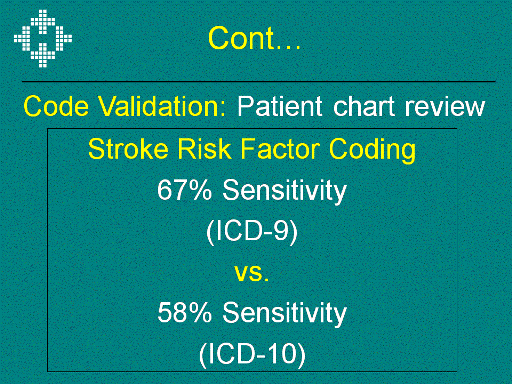Screen dimensions: 512x384
Task: Click the word "chart" in subtitle
Action: pyautogui.click(x=364, y=106)
